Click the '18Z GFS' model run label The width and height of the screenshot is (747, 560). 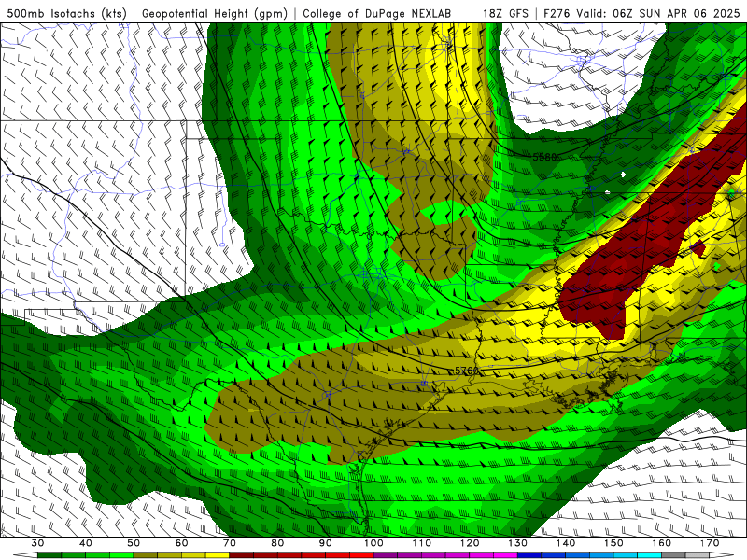505,13
